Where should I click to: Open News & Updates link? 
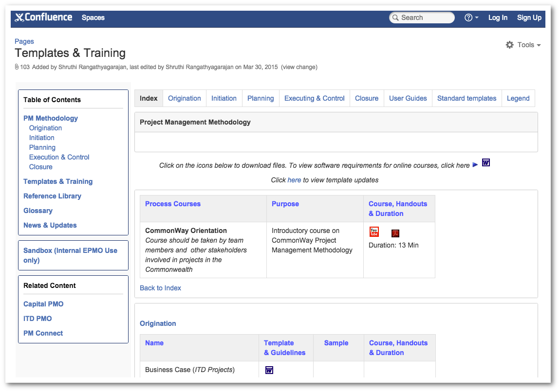tap(50, 226)
